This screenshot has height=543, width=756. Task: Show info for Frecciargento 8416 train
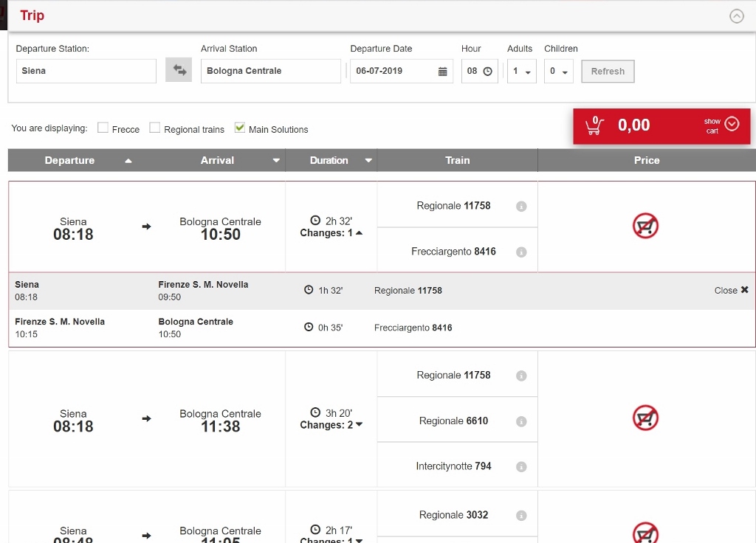(521, 252)
